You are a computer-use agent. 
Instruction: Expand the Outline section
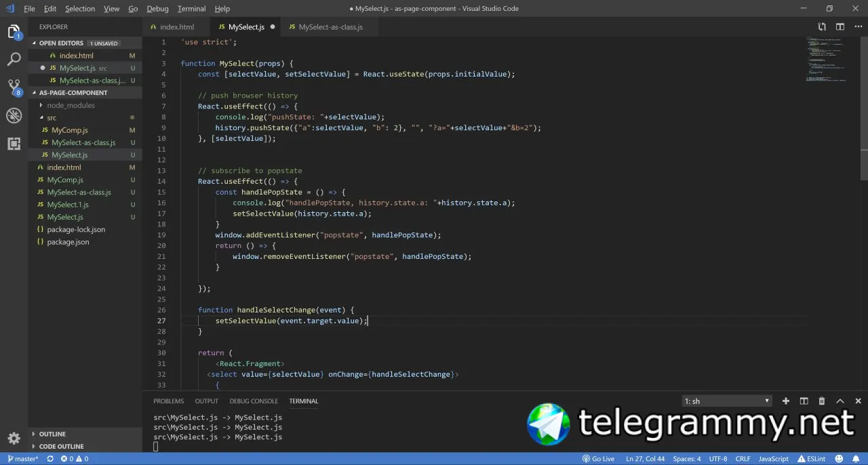click(x=52, y=434)
